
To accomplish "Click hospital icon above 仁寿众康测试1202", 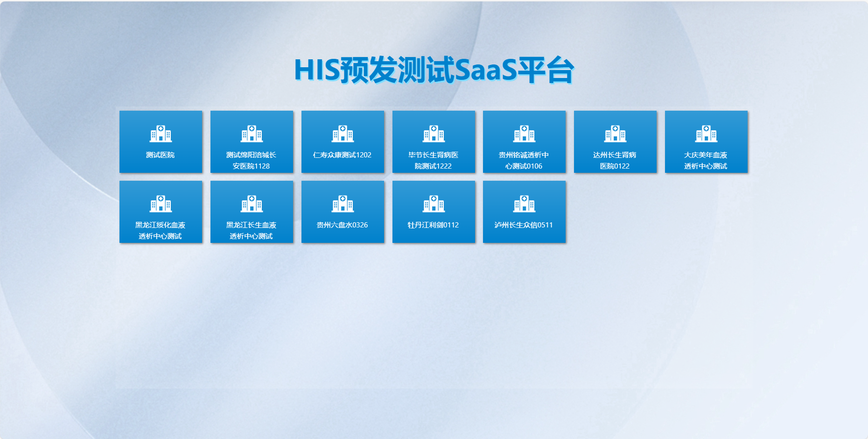I will pos(343,134).
